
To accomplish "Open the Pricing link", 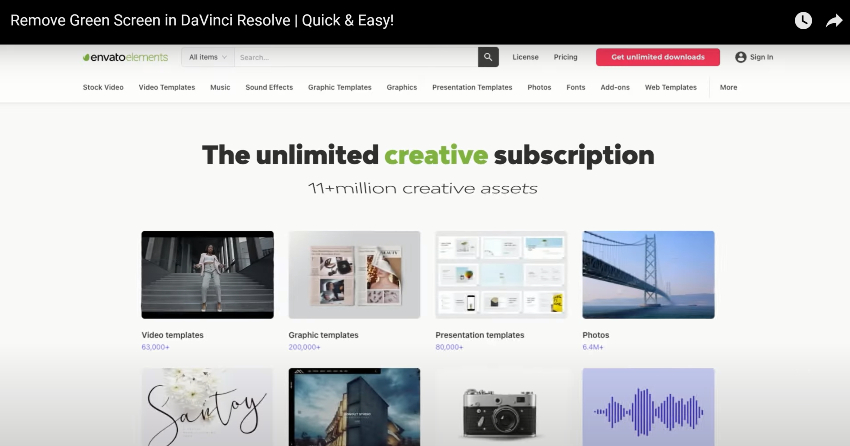I will (565, 57).
